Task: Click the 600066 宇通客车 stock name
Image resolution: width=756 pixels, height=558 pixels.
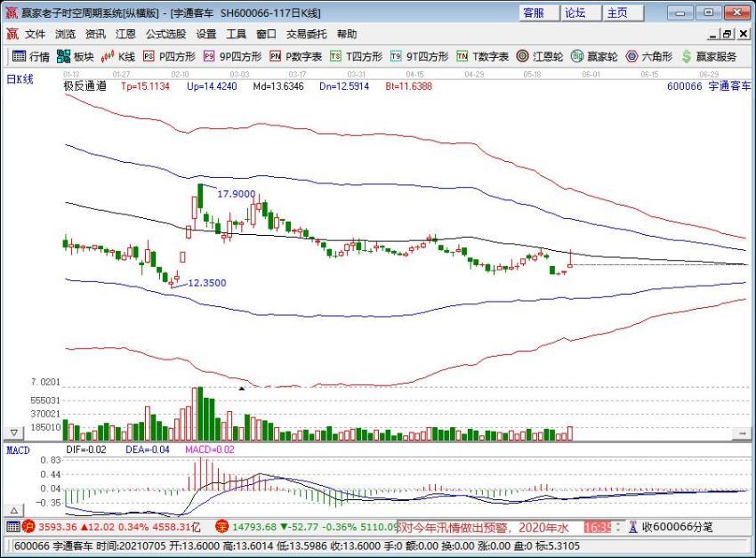Action: 709,86
